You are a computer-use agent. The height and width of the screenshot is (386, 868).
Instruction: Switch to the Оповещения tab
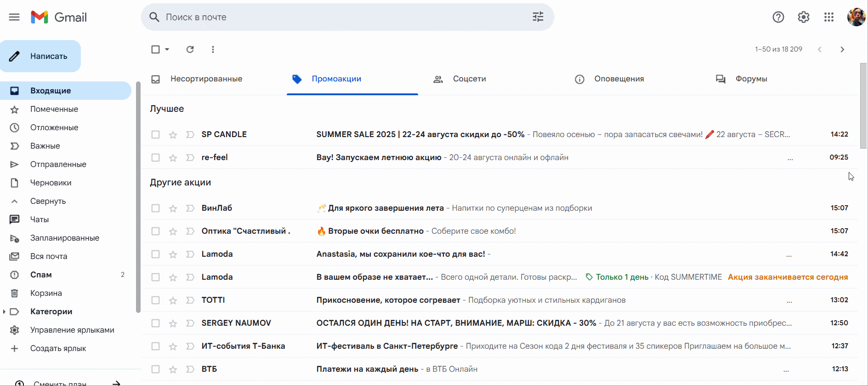pos(618,79)
